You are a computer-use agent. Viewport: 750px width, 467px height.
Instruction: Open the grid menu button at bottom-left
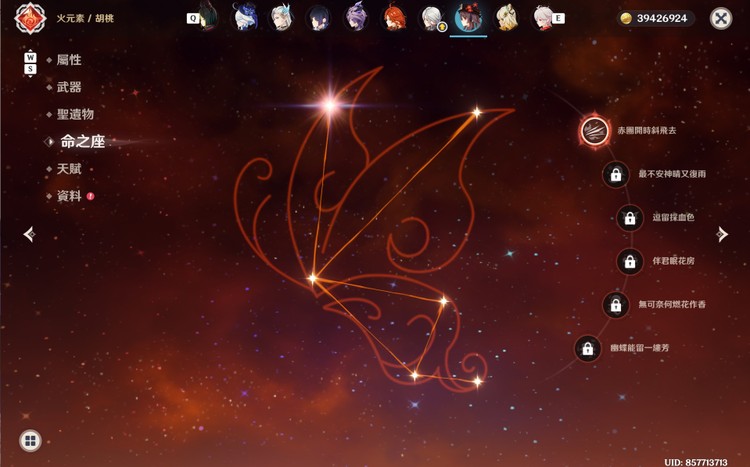30,441
